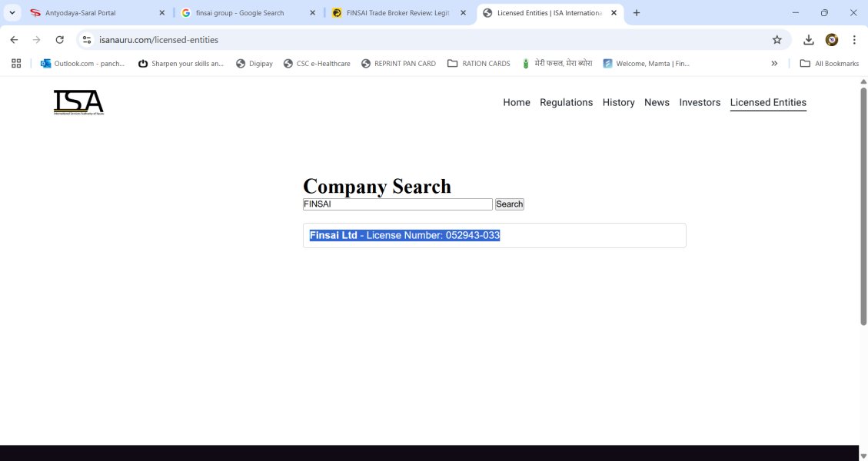Open the Regulations nav link
868x461 pixels.
click(x=567, y=102)
